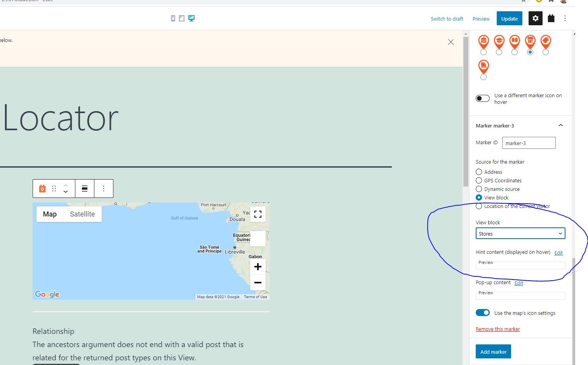The image size is (588, 365).
Task: Edit the Pop-up content
Action: [518, 283]
